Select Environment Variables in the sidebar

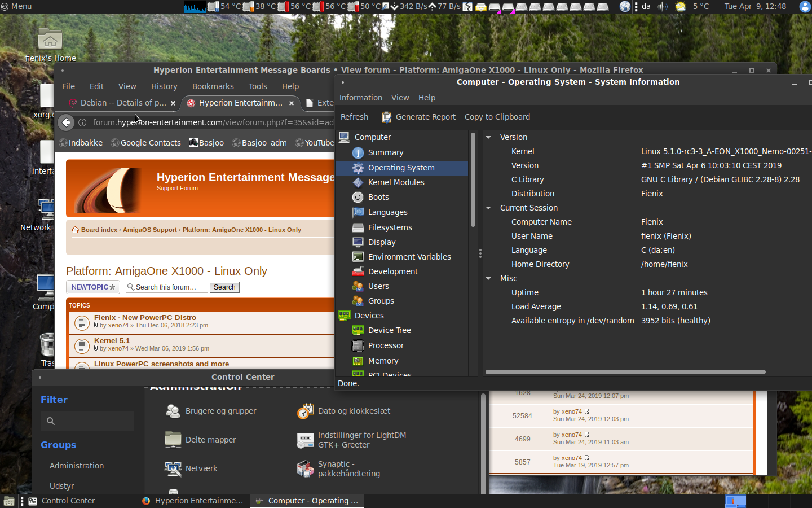click(409, 257)
